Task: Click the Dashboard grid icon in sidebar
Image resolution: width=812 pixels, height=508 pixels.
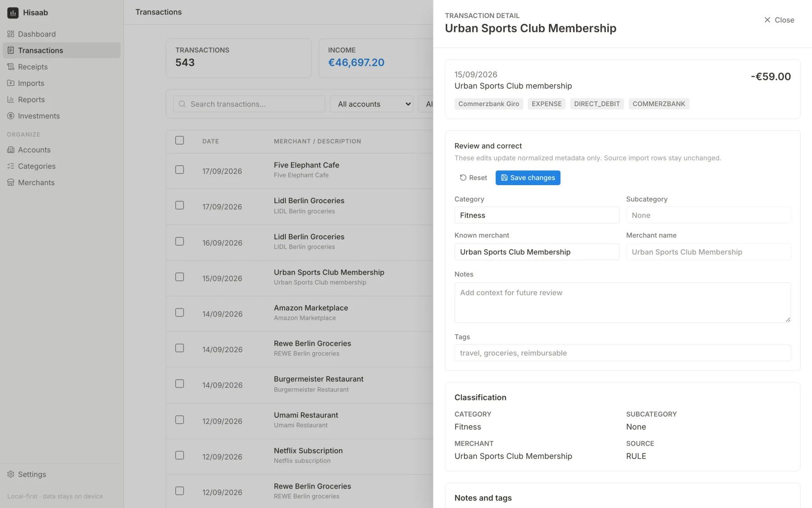Action: 11,34
